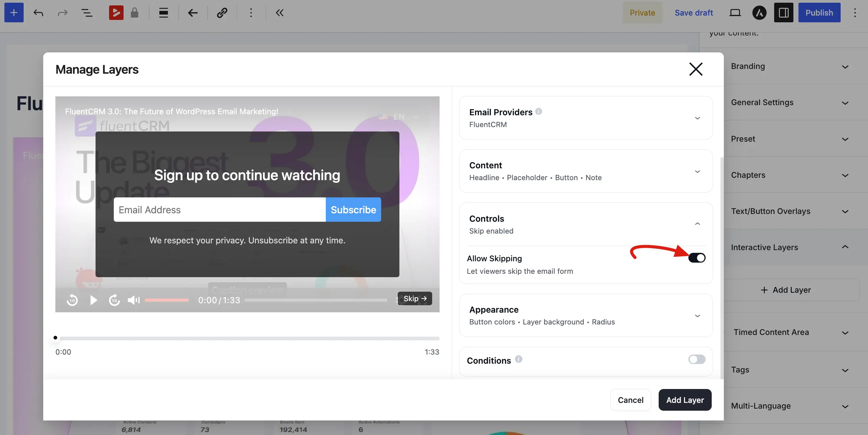This screenshot has height=435, width=868.
Task: Click the Private status button
Action: point(642,13)
